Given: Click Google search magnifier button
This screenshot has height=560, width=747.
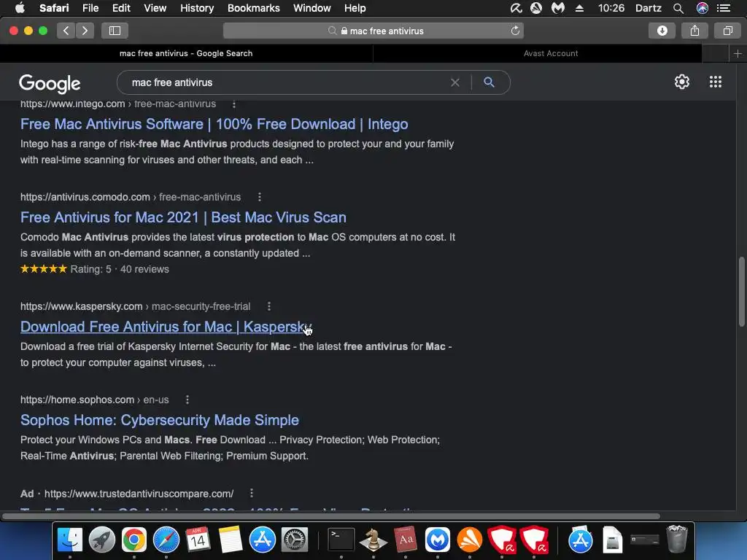Looking at the screenshot, I should [489, 82].
